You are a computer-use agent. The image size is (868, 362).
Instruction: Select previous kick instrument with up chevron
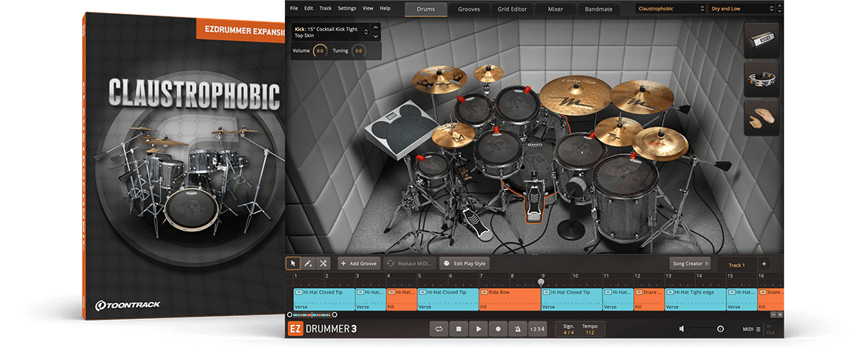tap(375, 27)
